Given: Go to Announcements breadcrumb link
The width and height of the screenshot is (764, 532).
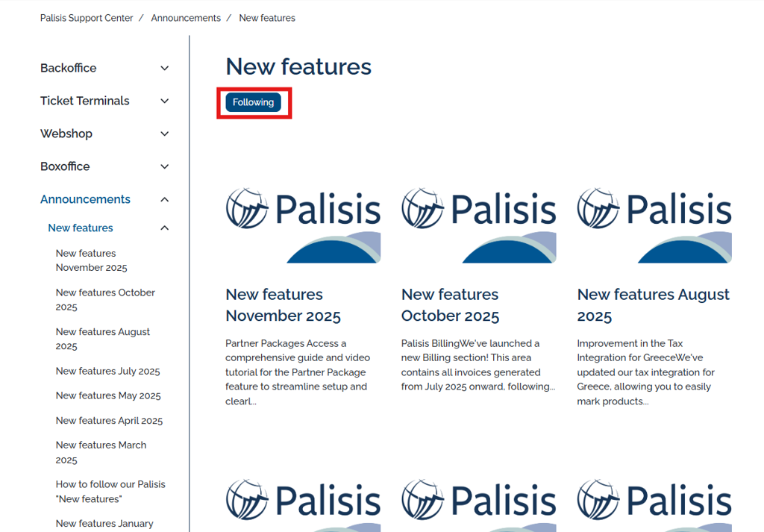Looking at the screenshot, I should point(186,18).
